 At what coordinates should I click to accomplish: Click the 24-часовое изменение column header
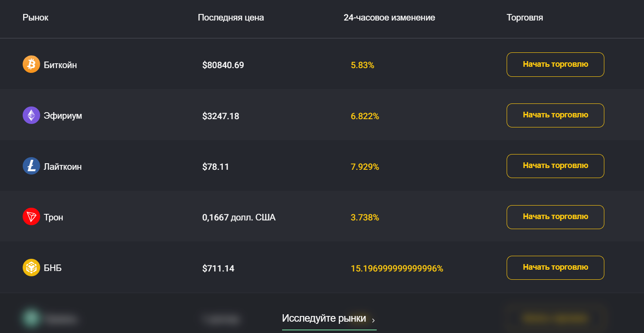[x=389, y=18]
